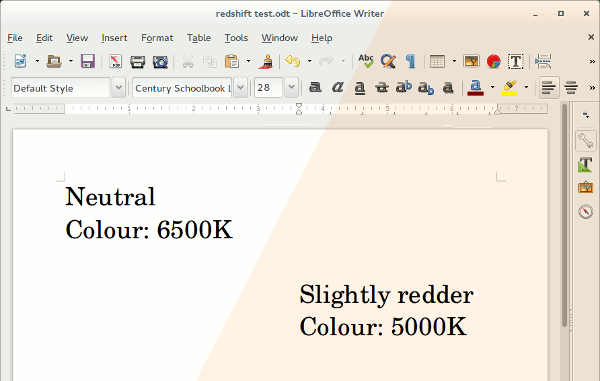Open the Highlighting color dropdown arrow

tap(526, 87)
